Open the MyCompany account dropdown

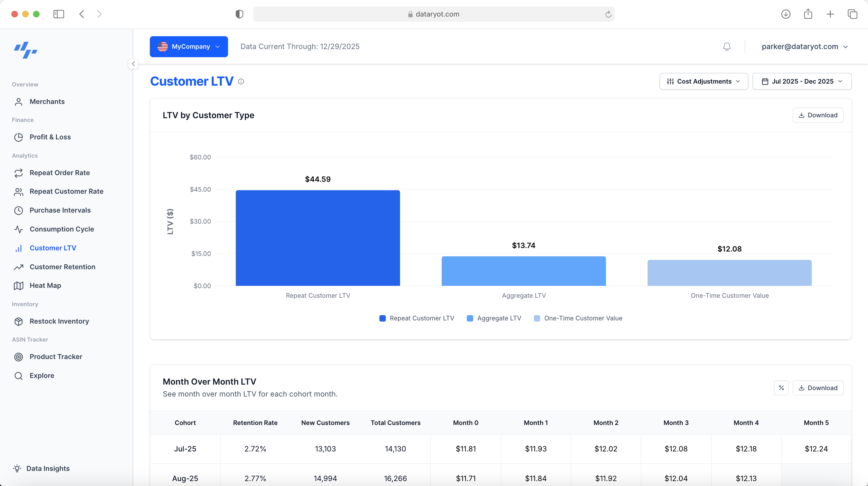(189, 46)
